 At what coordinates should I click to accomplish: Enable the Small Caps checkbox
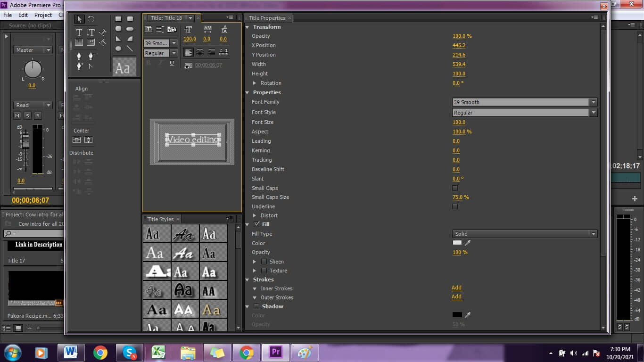[x=455, y=188]
